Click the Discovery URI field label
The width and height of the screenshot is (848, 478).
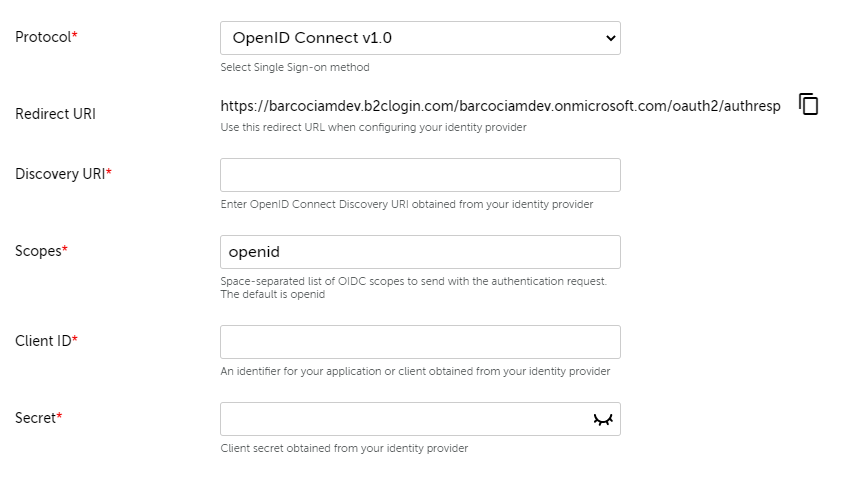tap(63, 174)
